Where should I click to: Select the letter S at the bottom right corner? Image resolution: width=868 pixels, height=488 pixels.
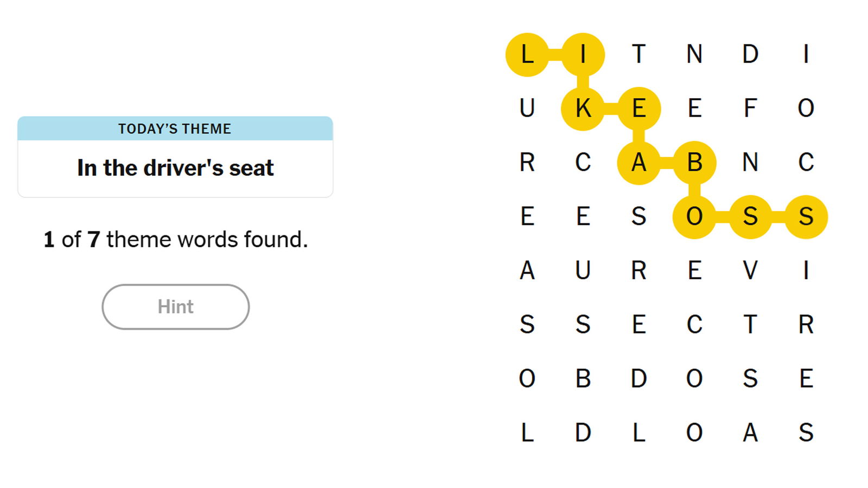pyautogui.click(x=807, y=433)
